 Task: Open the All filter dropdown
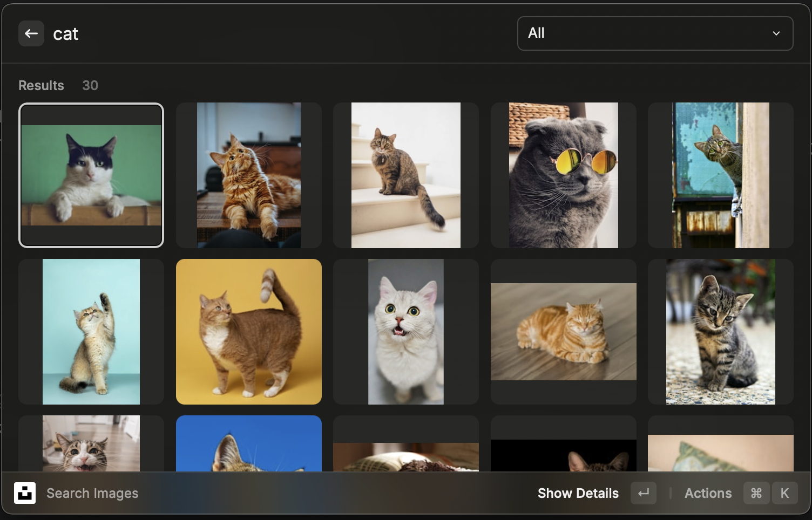point(654,33)
